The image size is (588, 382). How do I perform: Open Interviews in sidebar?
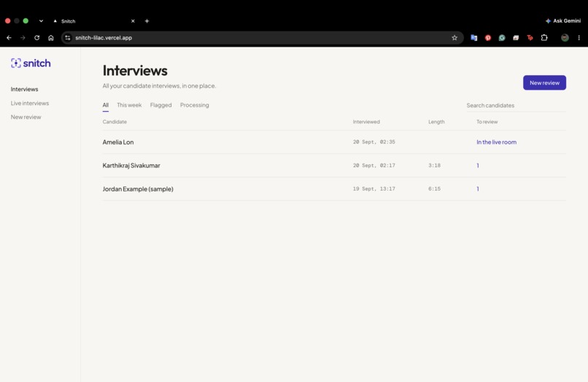coord(24,89)
